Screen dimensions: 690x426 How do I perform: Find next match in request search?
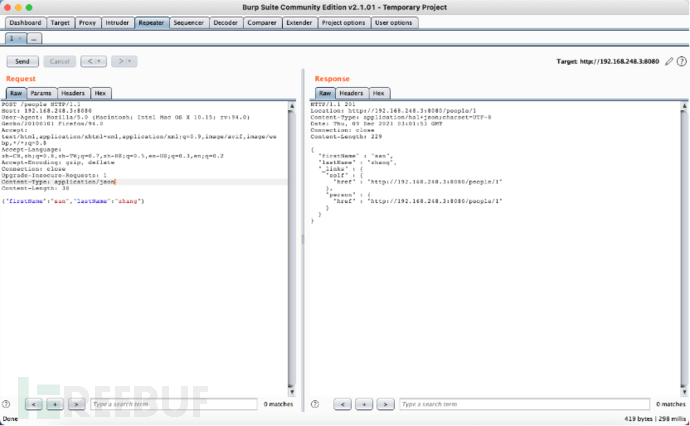[x=77, y=404]
